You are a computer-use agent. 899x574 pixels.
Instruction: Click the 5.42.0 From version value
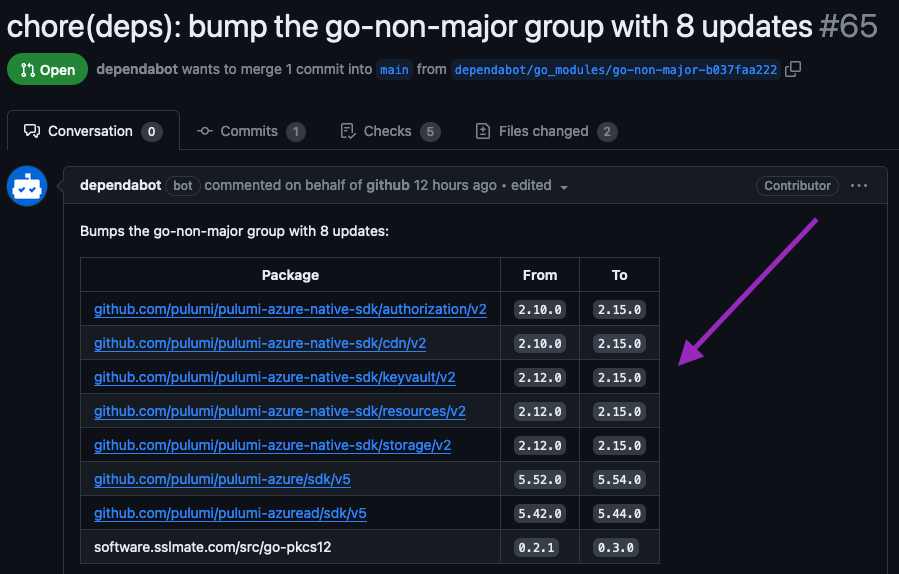[x=540, y=513]
